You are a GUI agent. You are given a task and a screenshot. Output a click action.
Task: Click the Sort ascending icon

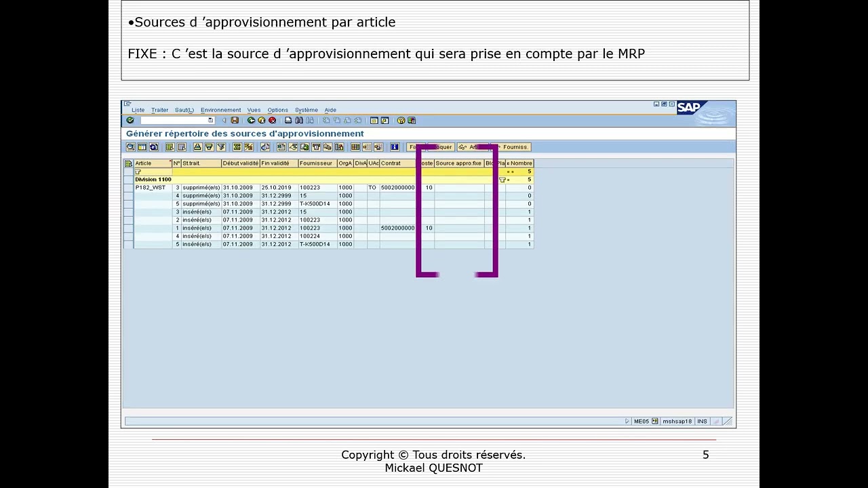198,147
